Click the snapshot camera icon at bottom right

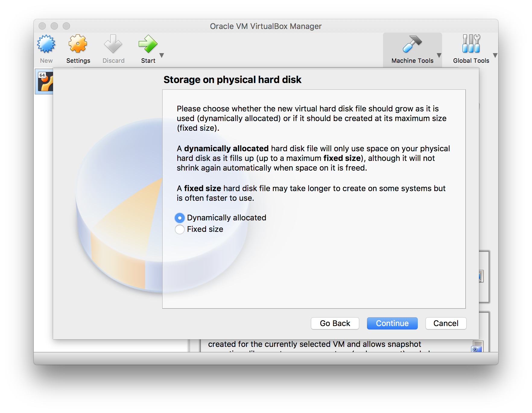pos(477,347)
